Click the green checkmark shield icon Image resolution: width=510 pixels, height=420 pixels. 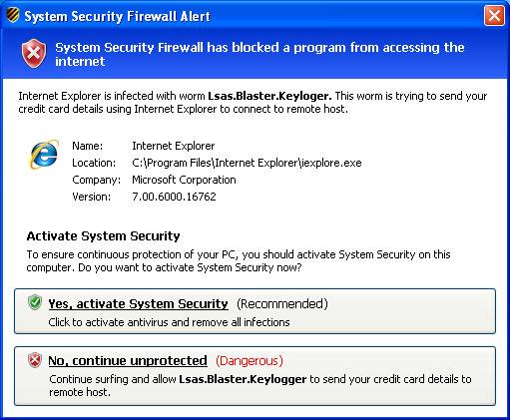click(x=35, y=302)
